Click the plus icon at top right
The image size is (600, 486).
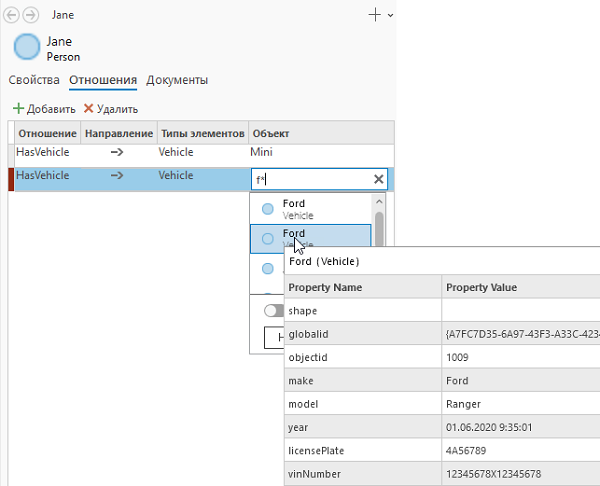375,15
